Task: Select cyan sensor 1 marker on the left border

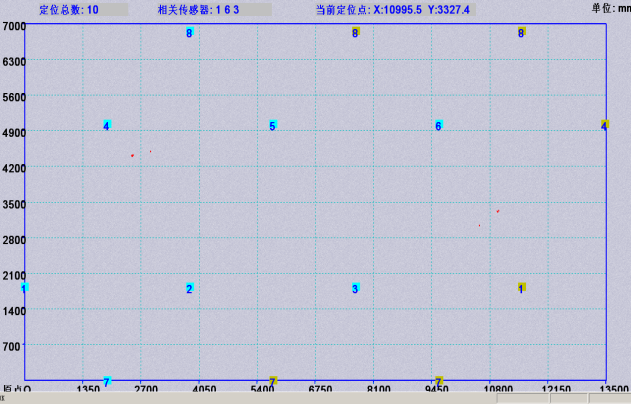Action: (x=24, y=288)
